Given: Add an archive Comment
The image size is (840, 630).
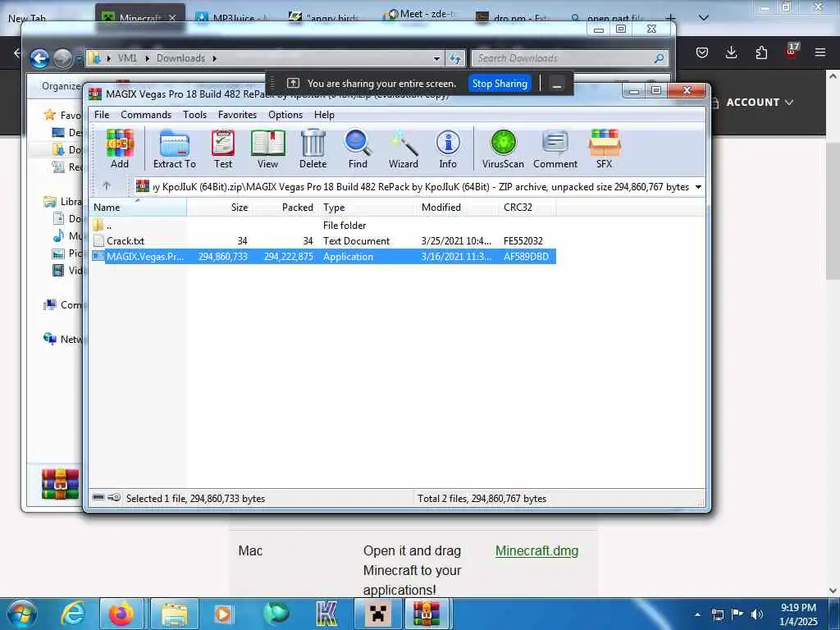Looking at the screenshot, I should pos(555,149).
